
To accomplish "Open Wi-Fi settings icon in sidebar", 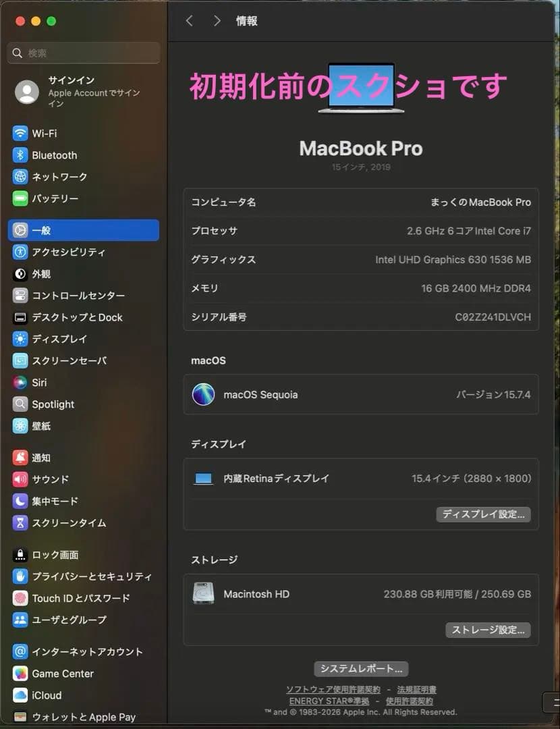I will point(20,134).
